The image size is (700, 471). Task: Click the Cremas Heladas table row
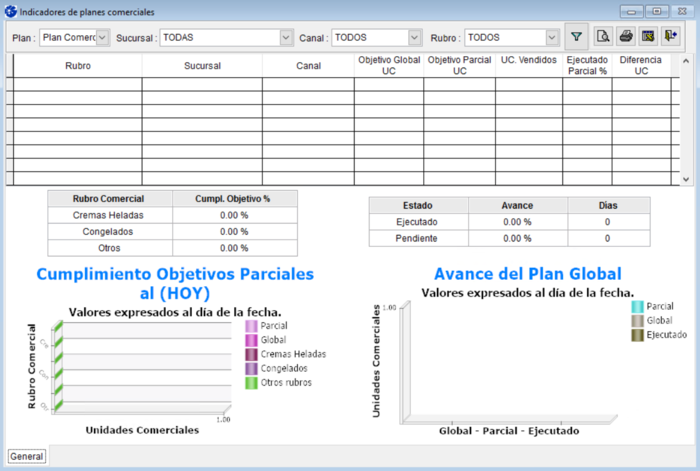pyautogui.click(x=108, y=215)
